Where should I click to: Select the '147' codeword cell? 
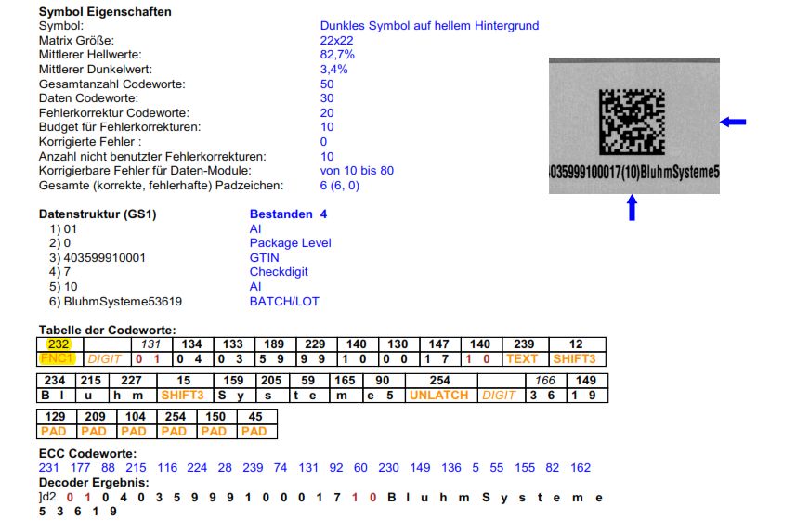438,344
